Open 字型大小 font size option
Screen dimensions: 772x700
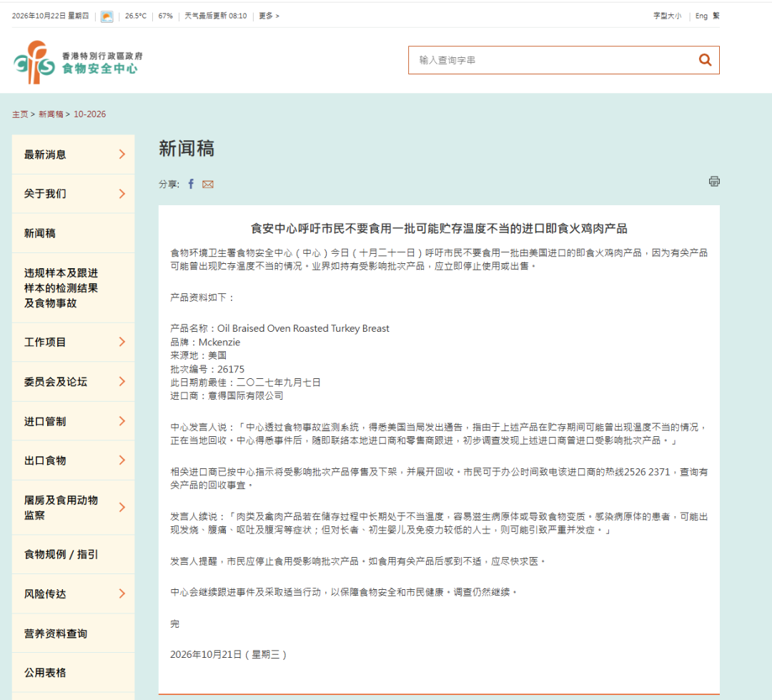[x=667, y=16]
